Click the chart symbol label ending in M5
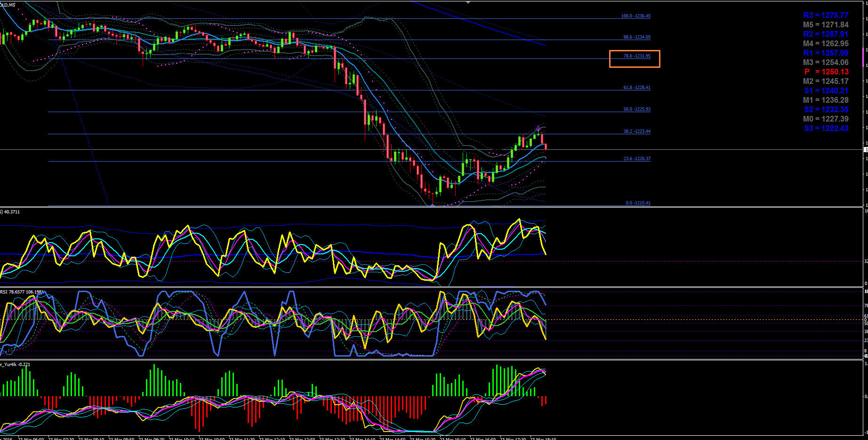 coord(8,5)
